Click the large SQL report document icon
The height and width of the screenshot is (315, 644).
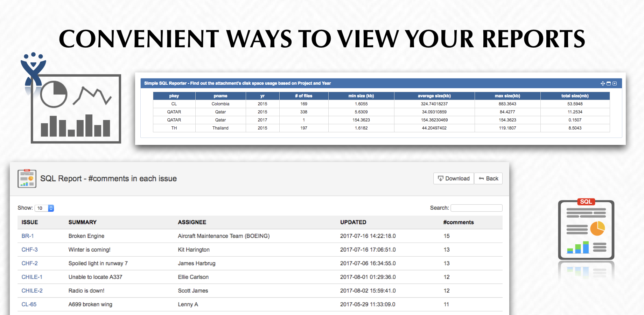[586, 230]
